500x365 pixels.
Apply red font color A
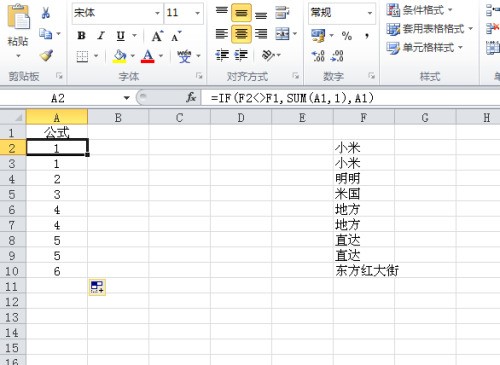pos(148,56)
